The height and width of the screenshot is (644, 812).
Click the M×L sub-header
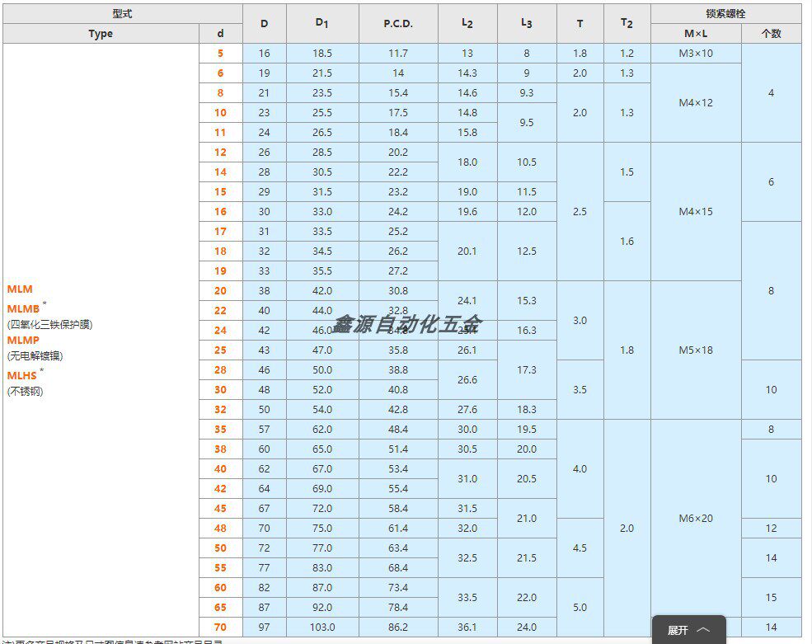click(x=696, y=34)
